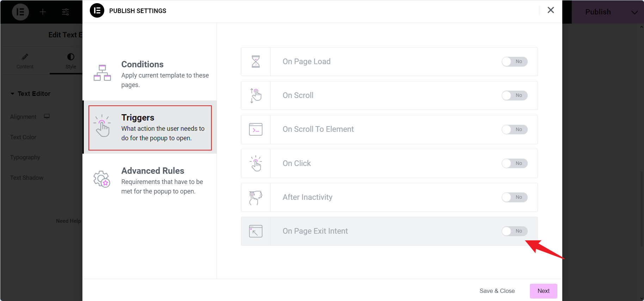Click the Advanced Rules gear icon
The height and width of the screenshot is (301, 644).
[x=102, y=179]
